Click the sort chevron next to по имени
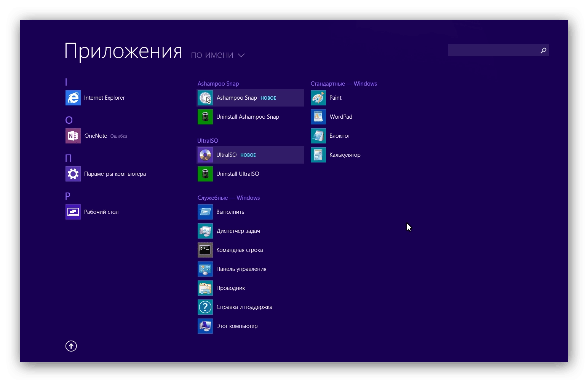Viewport: 588px width, 382px height. (241, 56)
